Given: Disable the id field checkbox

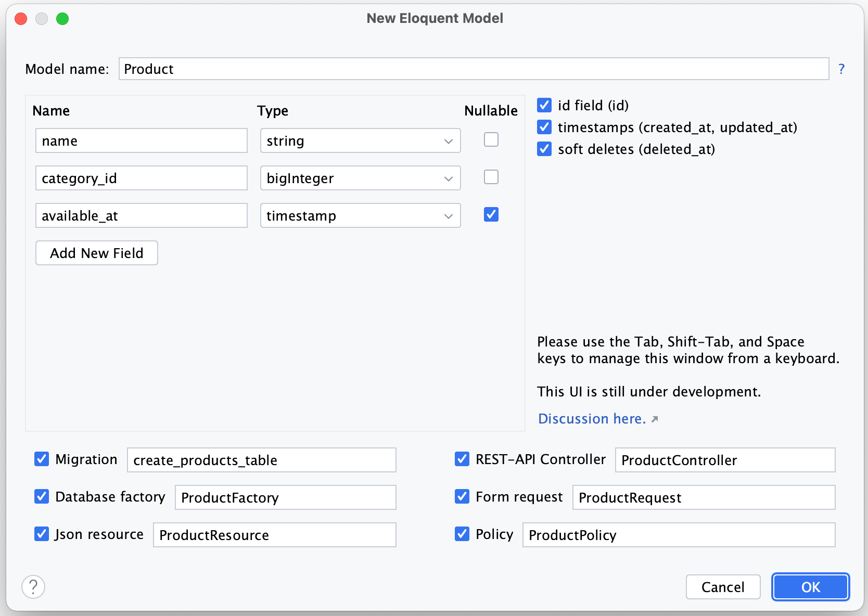Looking at the screenshot, I should coord(544,106).
